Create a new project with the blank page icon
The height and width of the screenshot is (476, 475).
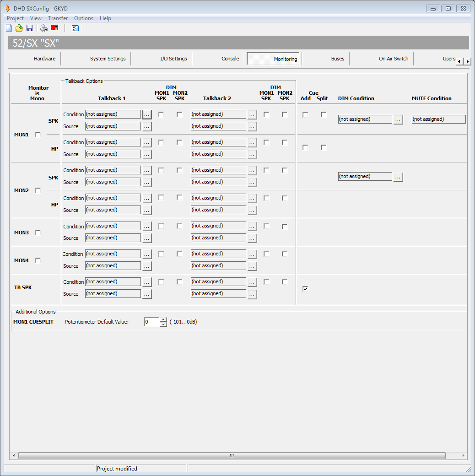point(9,28)
